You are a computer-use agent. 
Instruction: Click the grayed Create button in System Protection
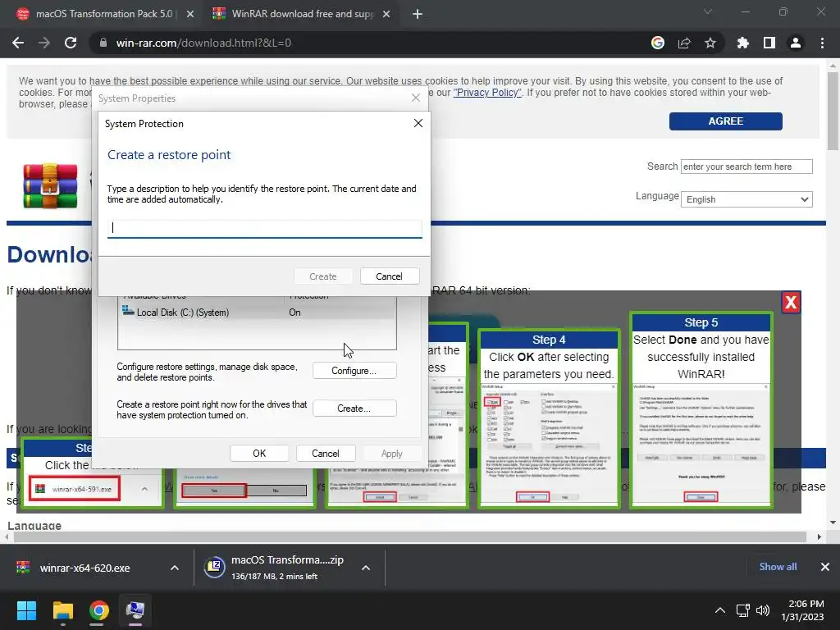tap(323, 276)
